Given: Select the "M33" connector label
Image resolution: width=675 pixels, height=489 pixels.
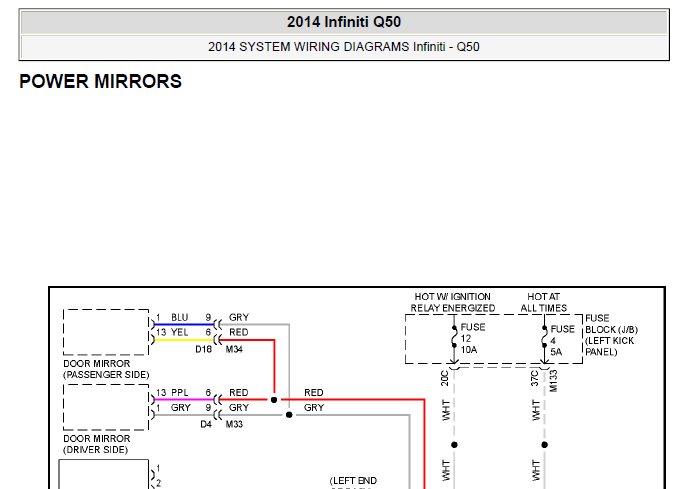Looking at the screenshot, I should (234, 424).
